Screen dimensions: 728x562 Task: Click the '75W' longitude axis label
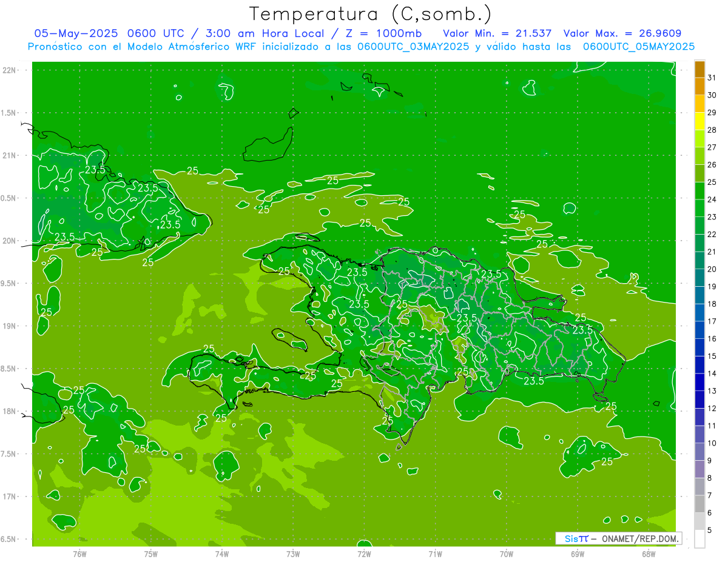[x=151, y=554]
